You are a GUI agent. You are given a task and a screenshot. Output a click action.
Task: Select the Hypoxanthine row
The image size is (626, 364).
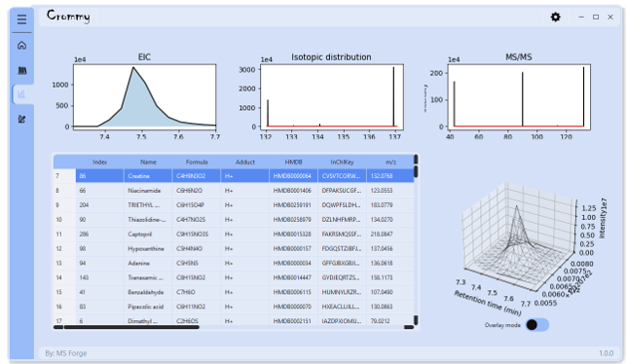pyautogui.click(x=234, y=248)
